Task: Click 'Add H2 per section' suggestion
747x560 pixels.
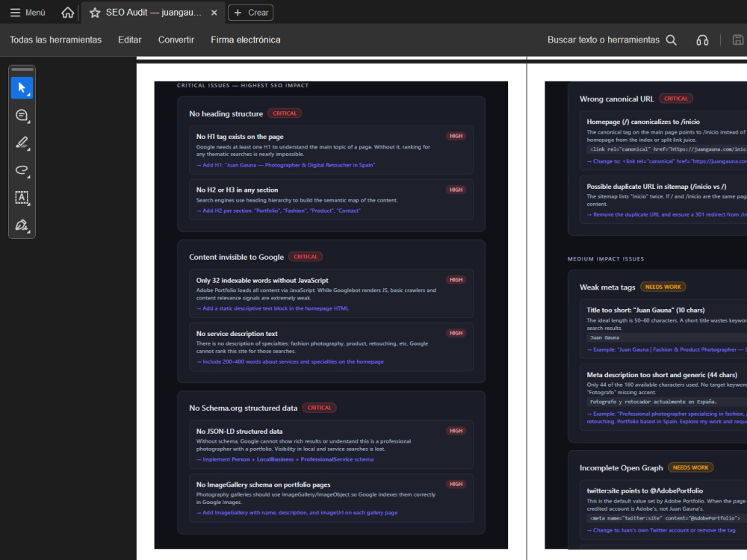Action: pos(278,211)
